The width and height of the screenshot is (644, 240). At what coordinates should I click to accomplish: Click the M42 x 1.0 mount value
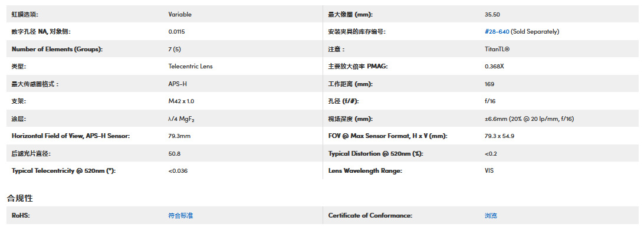pyautogui.click(x=181, y=101)
